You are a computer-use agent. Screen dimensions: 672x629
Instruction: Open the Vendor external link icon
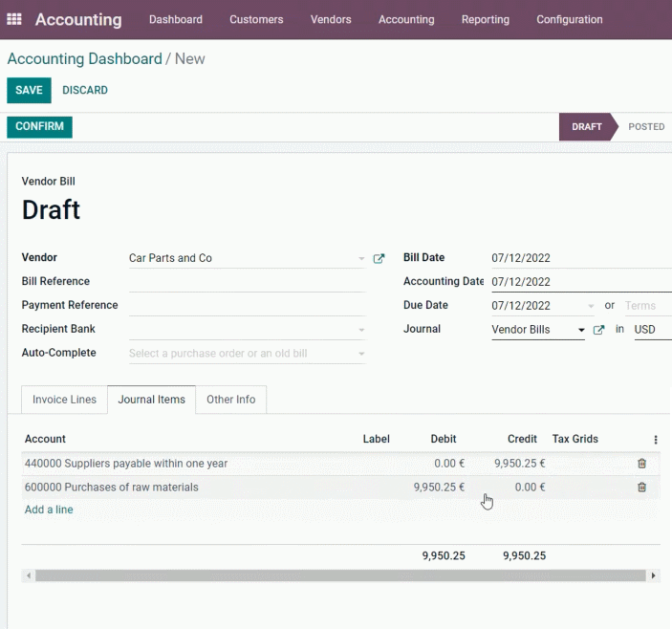pos(379,258)
